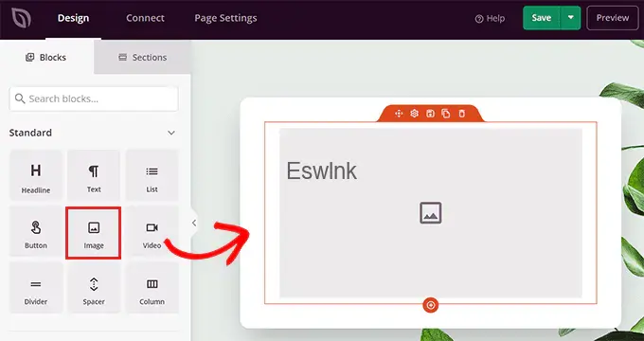Collapse the Standard blocks section

tap(171, 133)
